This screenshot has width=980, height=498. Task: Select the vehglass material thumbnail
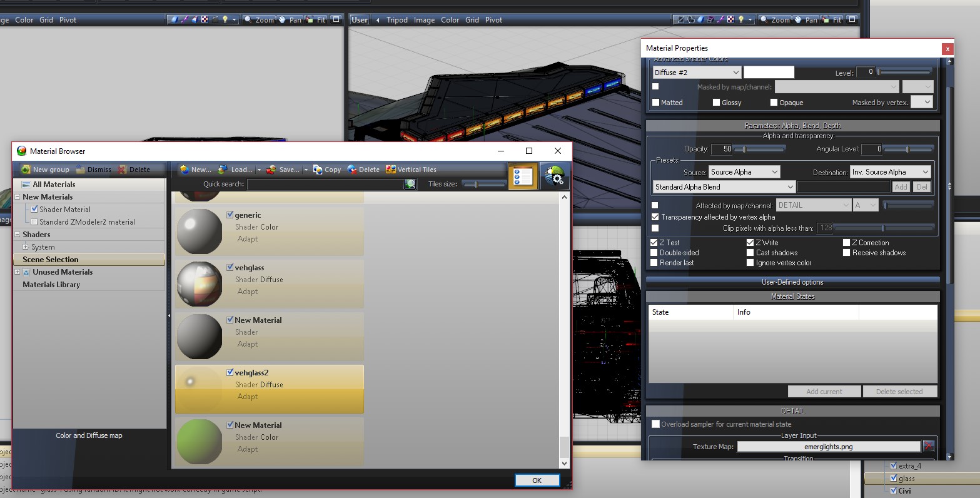(199, 283)
